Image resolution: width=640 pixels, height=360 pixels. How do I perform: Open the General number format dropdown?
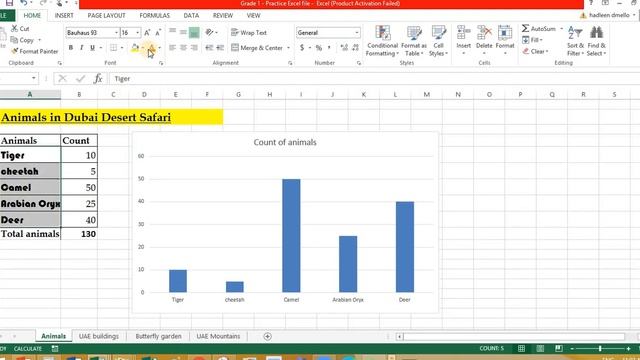pos(357,33)
